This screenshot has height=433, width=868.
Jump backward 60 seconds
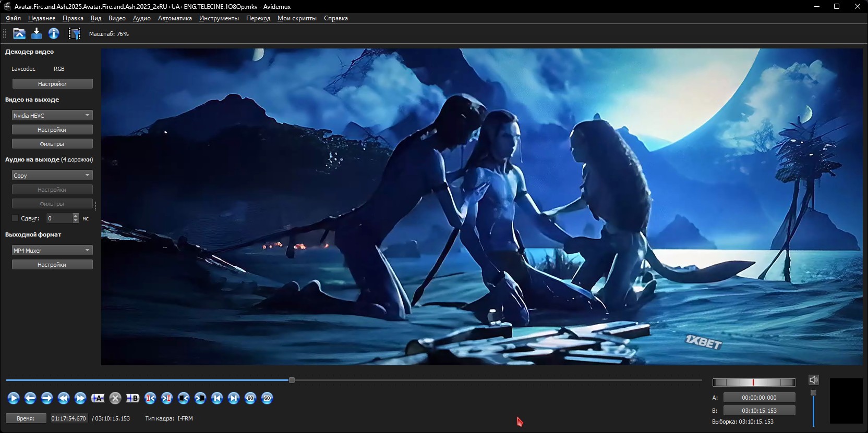pos(250,398)
